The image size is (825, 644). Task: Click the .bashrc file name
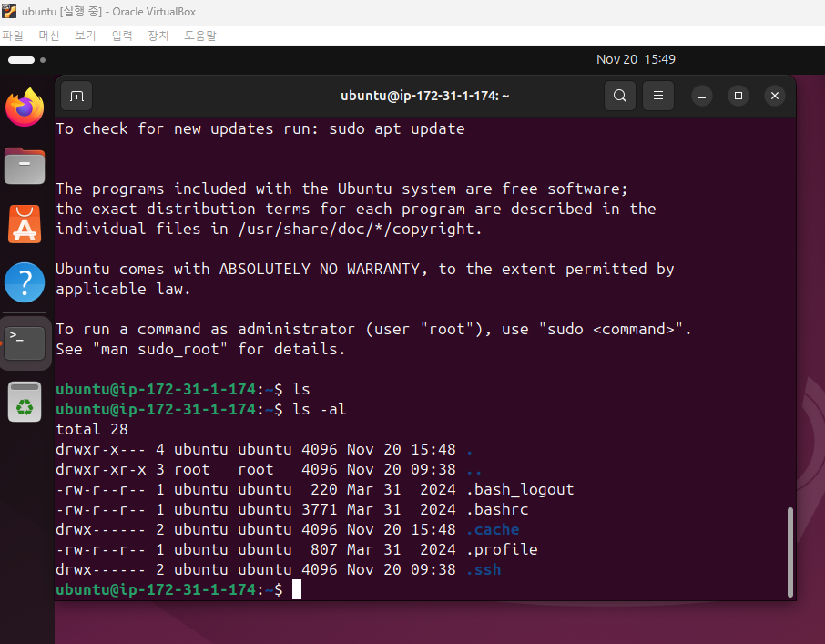(497, 509)
